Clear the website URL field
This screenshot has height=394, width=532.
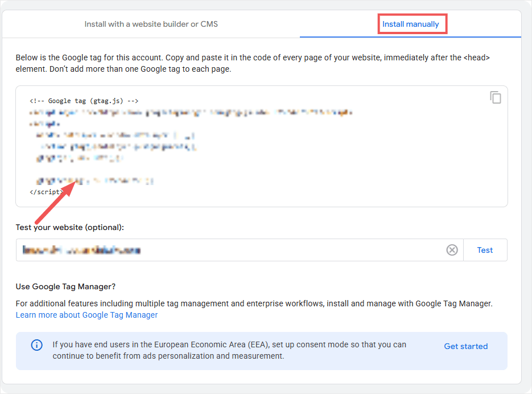pyautogui.click(x=452, y=250)
